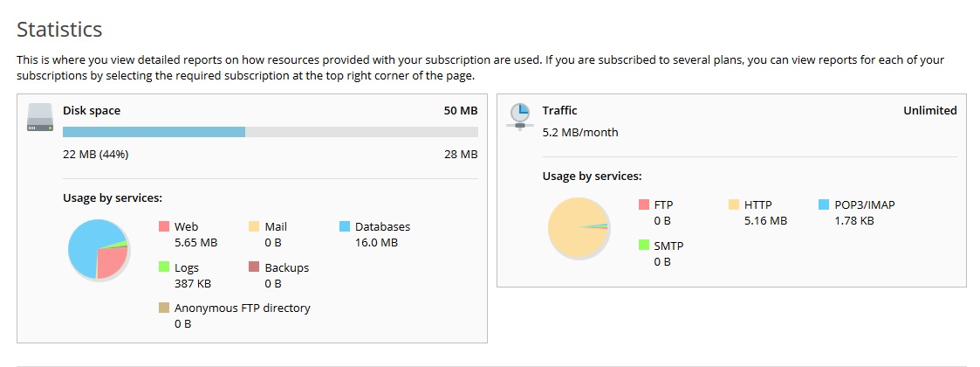
Task: Click the hard drive Disk space icon
Action: point(40,117)
